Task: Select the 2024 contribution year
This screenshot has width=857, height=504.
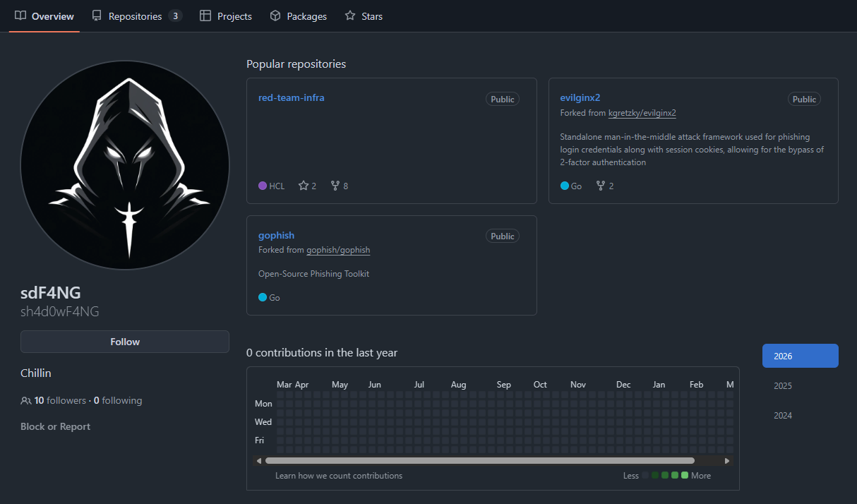Action: point(782,416)
